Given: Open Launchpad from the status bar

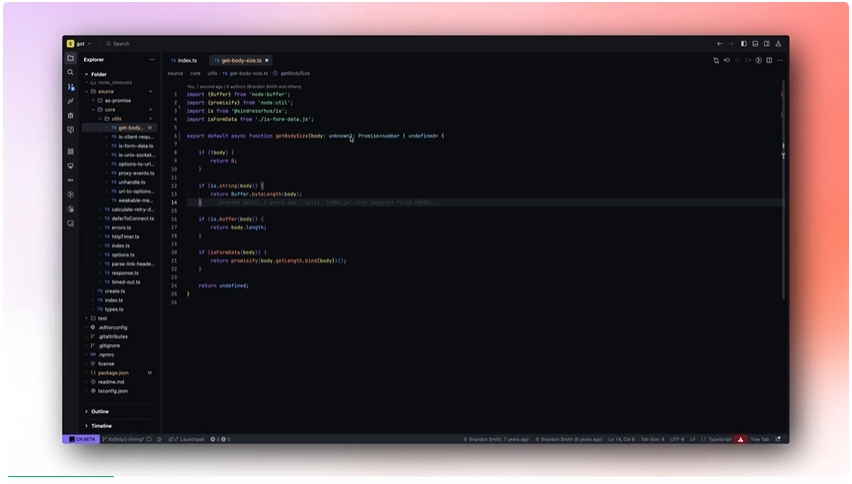Looking at the screenshot, I should point(186,439).
